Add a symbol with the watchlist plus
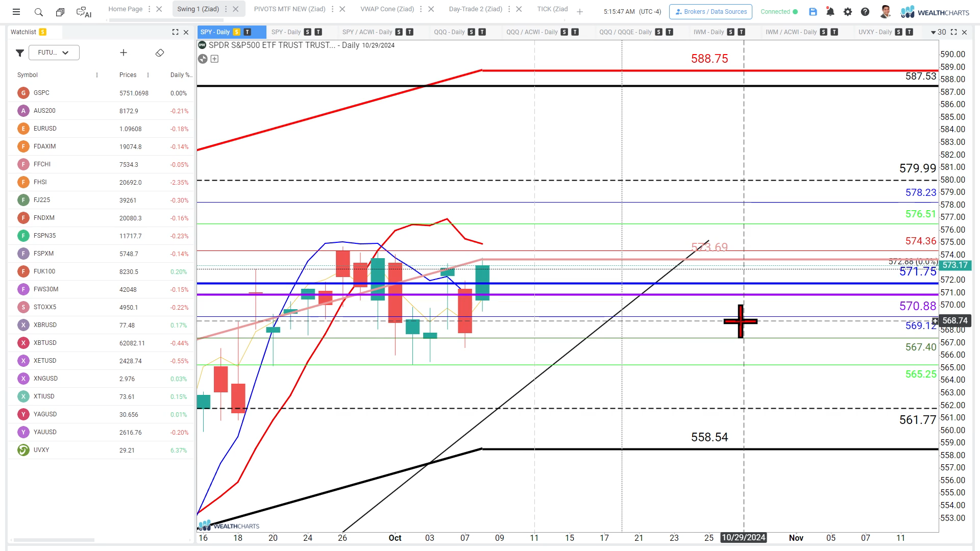Screen dimensions: 980x551 point(124,53)
